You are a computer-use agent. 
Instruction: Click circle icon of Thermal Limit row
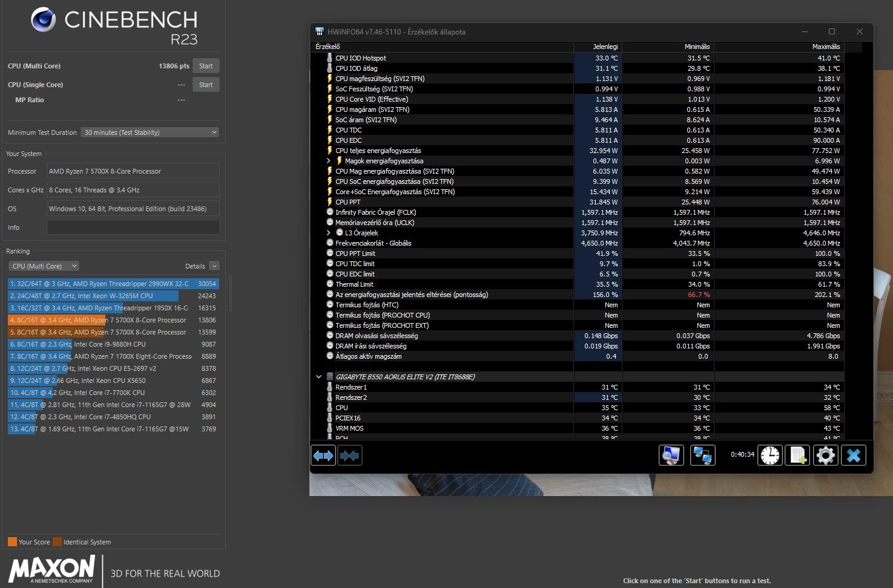pos(330,284)
